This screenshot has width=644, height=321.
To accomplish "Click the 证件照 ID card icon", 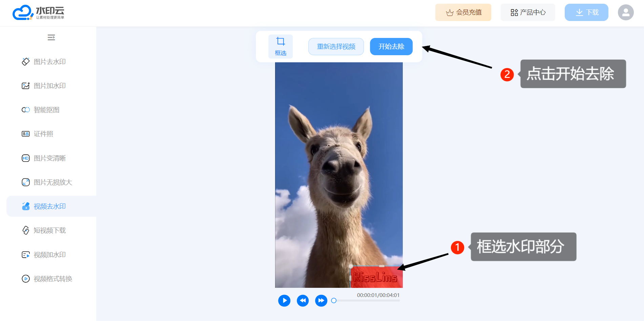I will [26, 134].
